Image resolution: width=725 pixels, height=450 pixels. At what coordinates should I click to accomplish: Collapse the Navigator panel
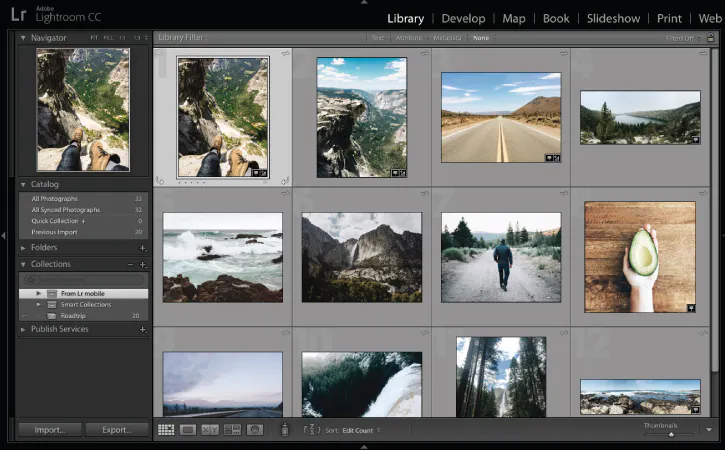23,38
